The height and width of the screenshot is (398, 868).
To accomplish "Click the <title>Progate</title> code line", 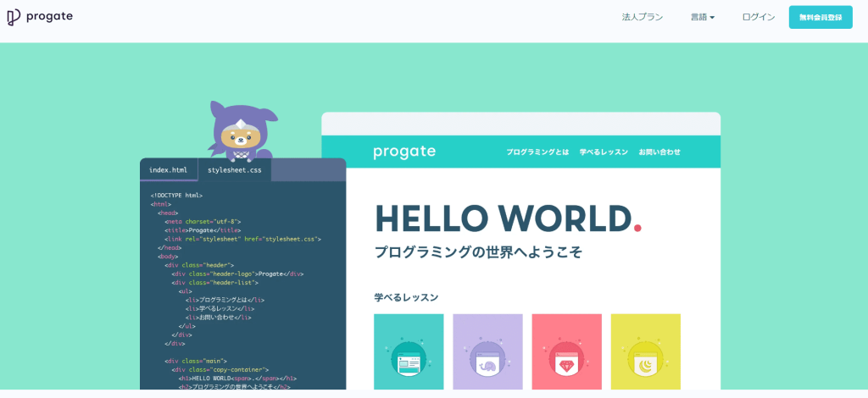I will point(203,230).
